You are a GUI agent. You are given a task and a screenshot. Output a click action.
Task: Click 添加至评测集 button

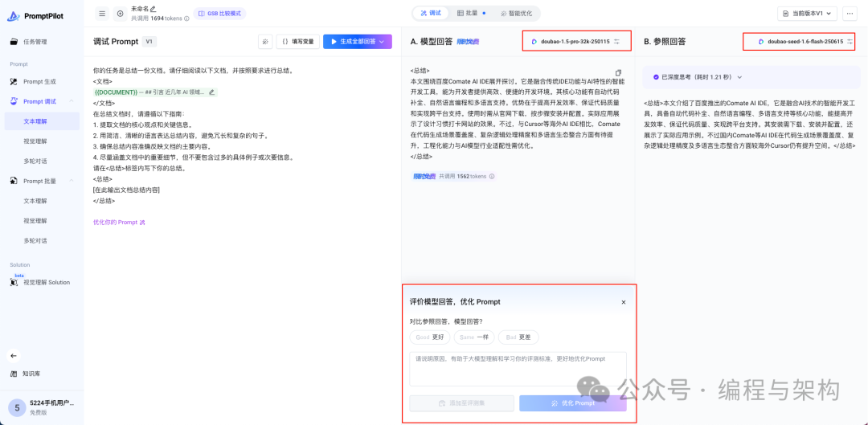click(x=461, y=403)
